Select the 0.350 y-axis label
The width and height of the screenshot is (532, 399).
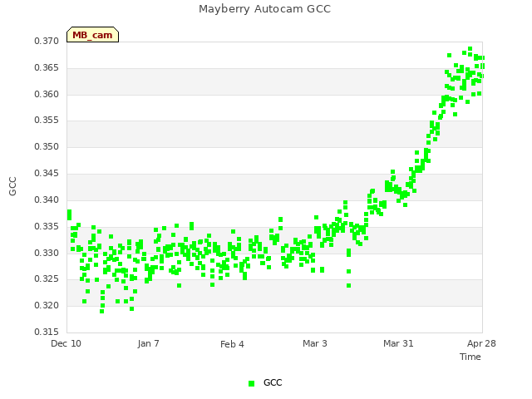47,146
